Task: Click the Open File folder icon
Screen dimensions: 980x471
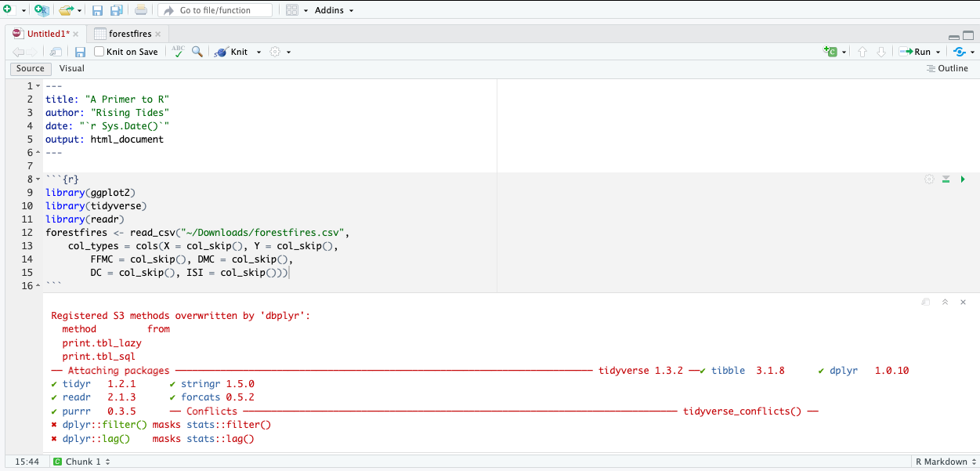Action: (67, 10)
